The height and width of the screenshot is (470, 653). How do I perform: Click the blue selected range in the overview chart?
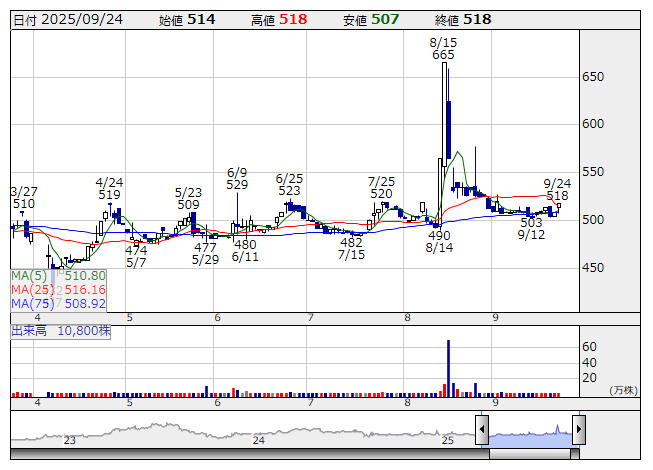pos(530,434)
